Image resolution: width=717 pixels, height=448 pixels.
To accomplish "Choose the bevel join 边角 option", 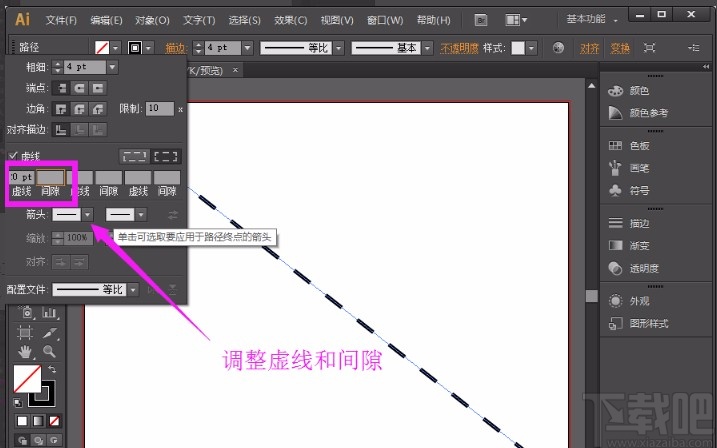I will click(x=97, y=109).
